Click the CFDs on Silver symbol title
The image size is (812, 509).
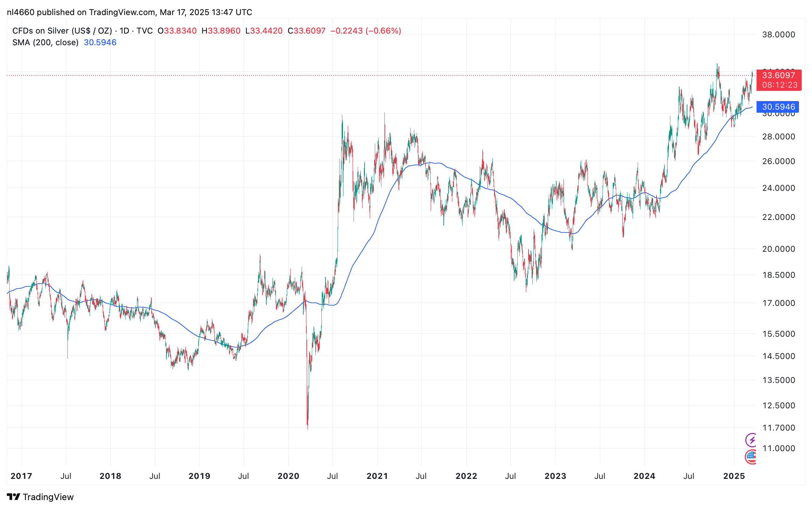coord(62,31)
